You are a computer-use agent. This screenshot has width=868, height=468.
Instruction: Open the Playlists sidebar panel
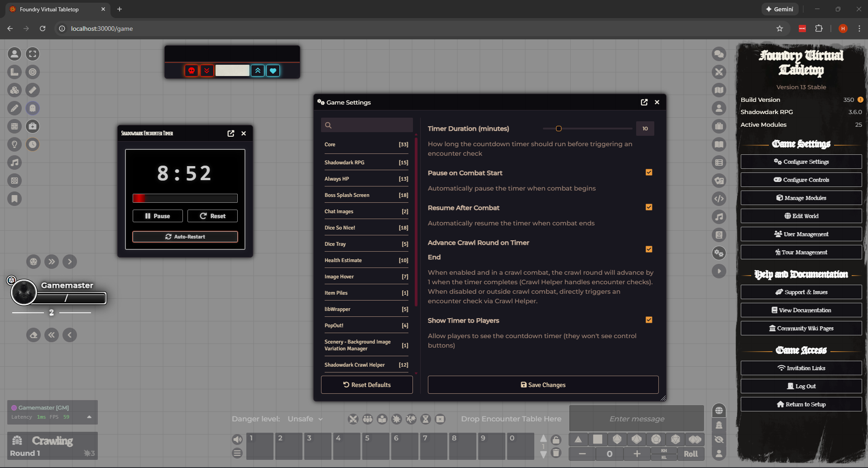point(719,217)
